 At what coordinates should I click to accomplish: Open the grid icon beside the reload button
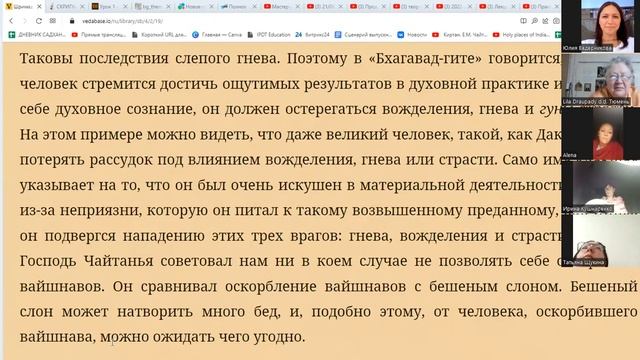click(53, 21)
